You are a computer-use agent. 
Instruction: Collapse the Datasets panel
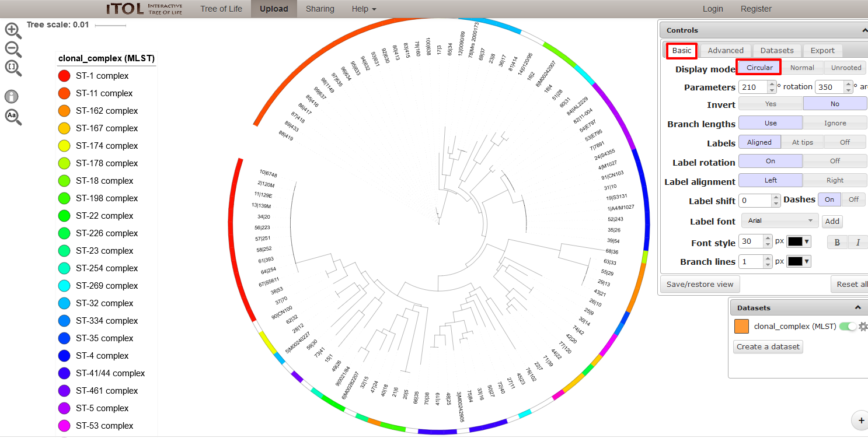pos(857,308)
